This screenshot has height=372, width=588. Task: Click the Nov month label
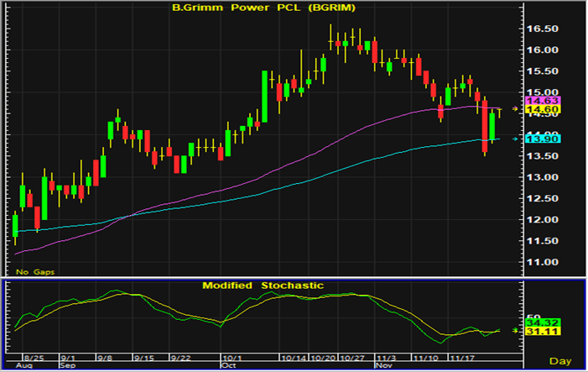pos(382,366)
